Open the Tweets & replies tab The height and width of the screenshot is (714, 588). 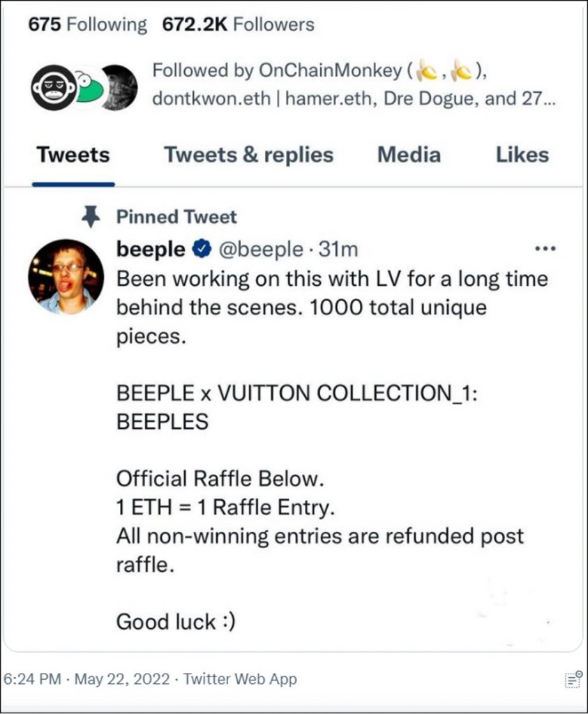pyautogui.click(x=248, y=155)
